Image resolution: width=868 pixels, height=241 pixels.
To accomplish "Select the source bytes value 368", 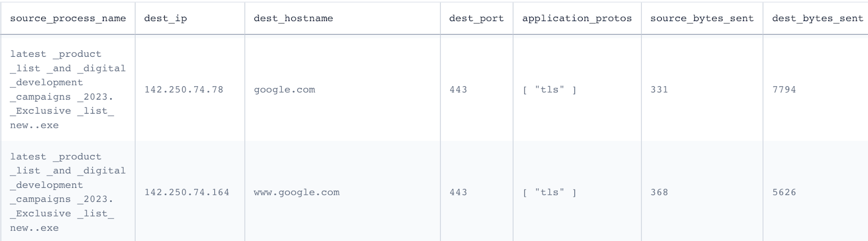I will point(659,192).
